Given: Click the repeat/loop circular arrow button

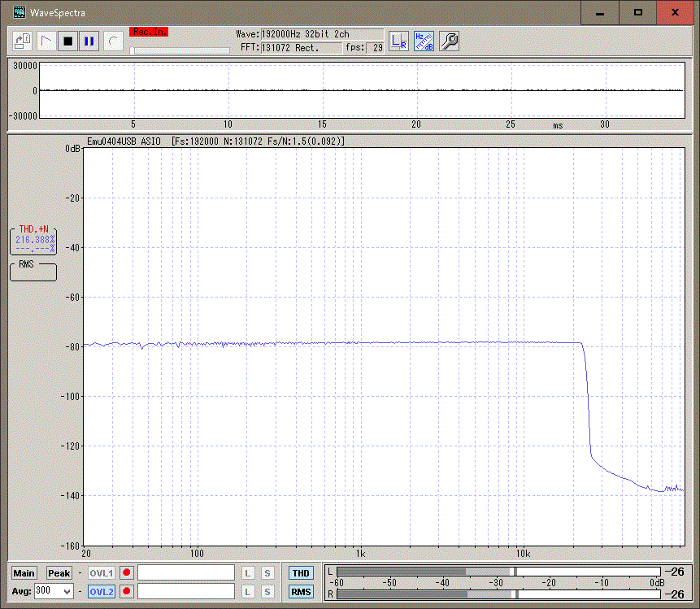Looking at the screenshot, I should 113,41.
